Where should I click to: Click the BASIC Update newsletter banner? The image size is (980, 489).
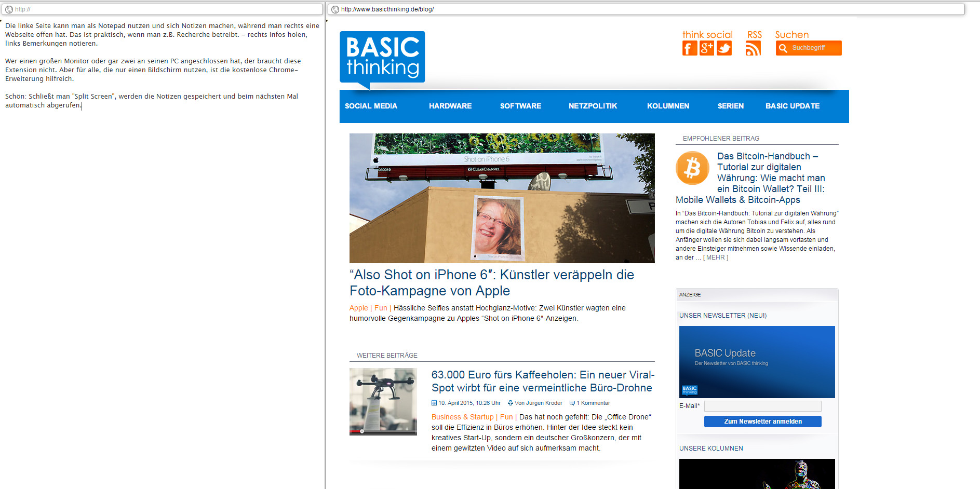coord(757,362)
